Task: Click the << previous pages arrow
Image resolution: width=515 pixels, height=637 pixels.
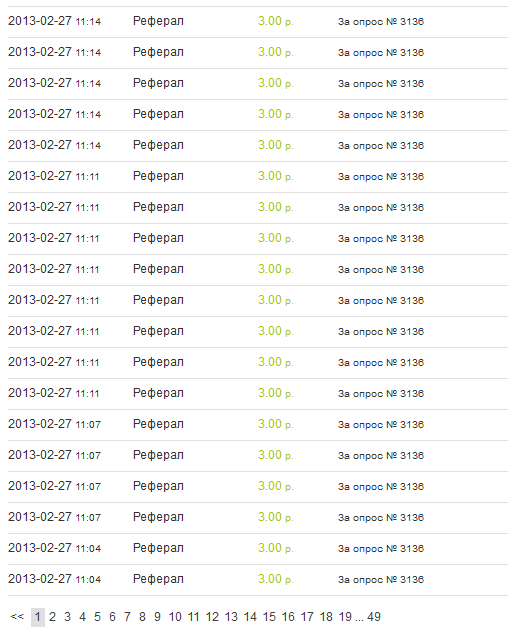Action: 17,617
